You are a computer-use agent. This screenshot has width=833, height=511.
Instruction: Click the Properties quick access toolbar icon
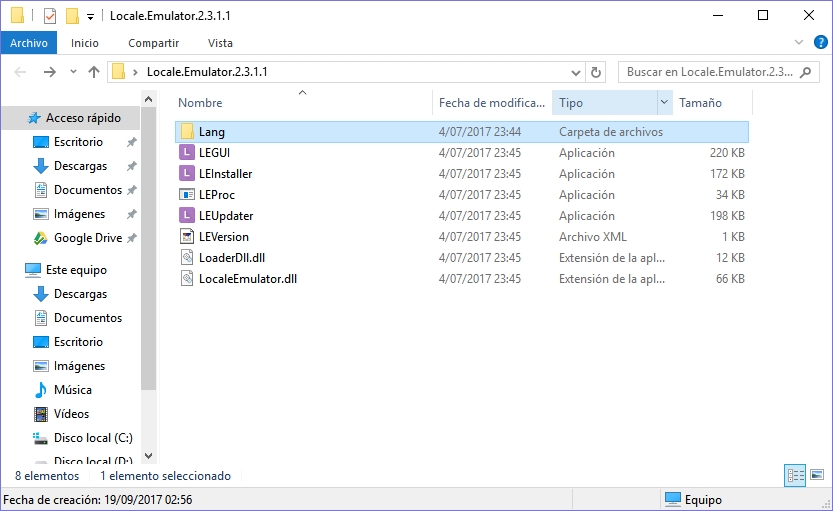tap(50, 16)
